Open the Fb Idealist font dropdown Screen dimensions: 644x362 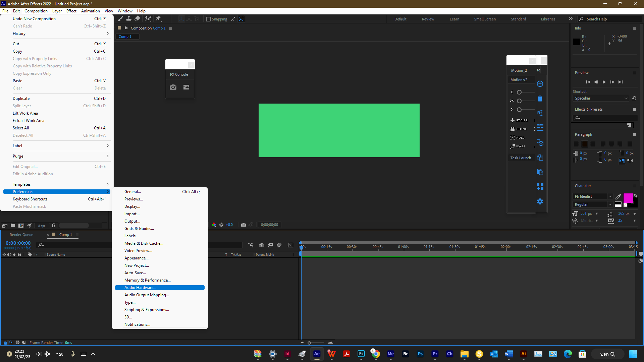coord(610,196)
